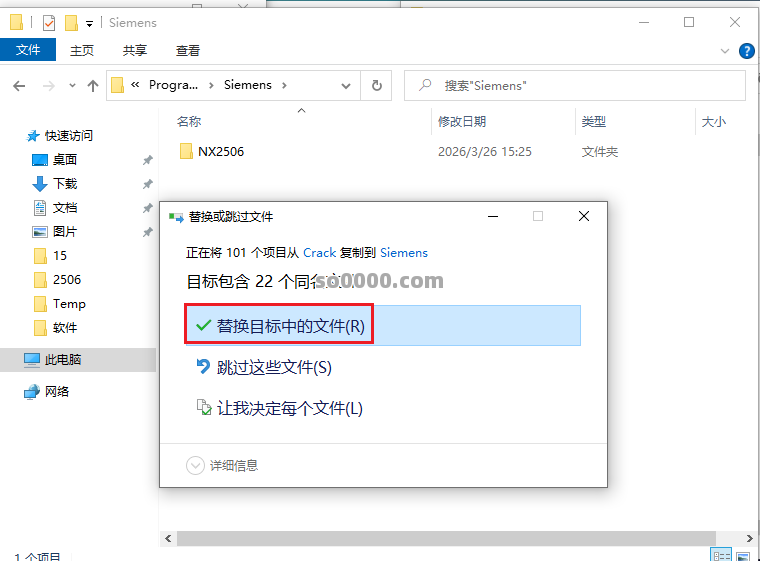Refresh the Siemens folder address bar
Screen dimensions: 760x561
(x=376, y=86)
